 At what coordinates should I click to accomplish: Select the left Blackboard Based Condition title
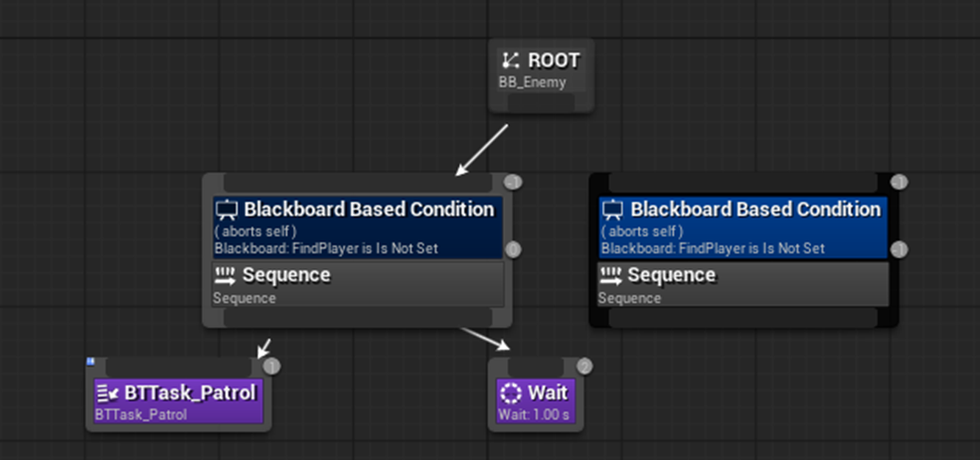[369, 210]
